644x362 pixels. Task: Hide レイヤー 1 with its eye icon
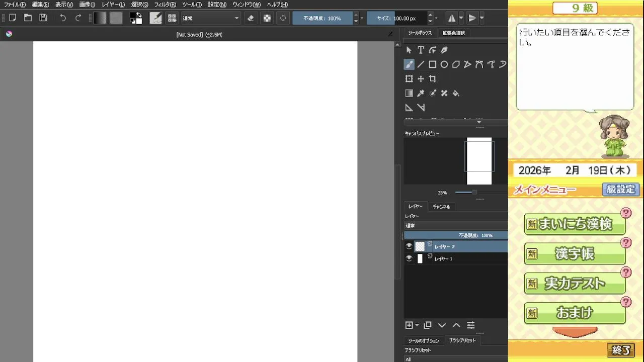tap(409, 258)
